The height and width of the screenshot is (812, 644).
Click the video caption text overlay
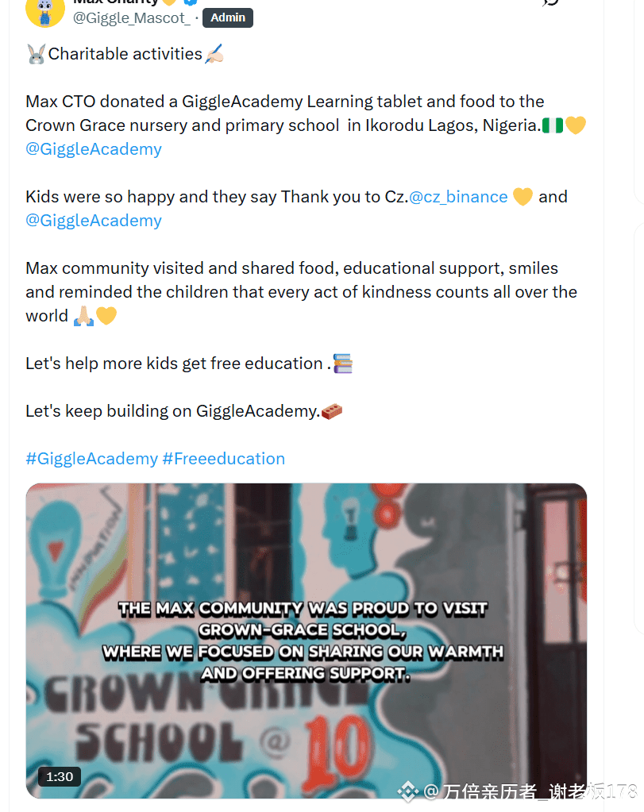(x=303, y=641)
